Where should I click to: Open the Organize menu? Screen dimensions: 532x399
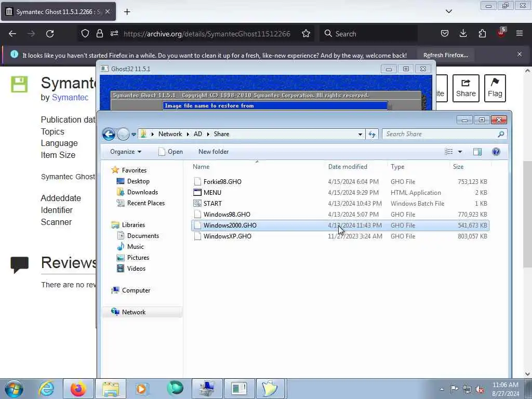[126, 152]
